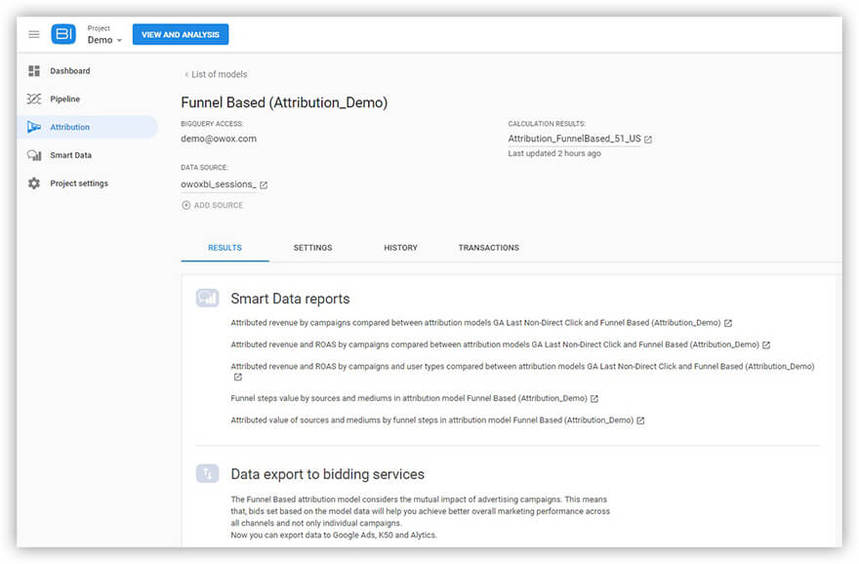Image resolution: width=859 pixels, height=564 pixels.
Task: Open the TRANSACTIONS tab
Action: pyautogui.click(x=488, y=248)
